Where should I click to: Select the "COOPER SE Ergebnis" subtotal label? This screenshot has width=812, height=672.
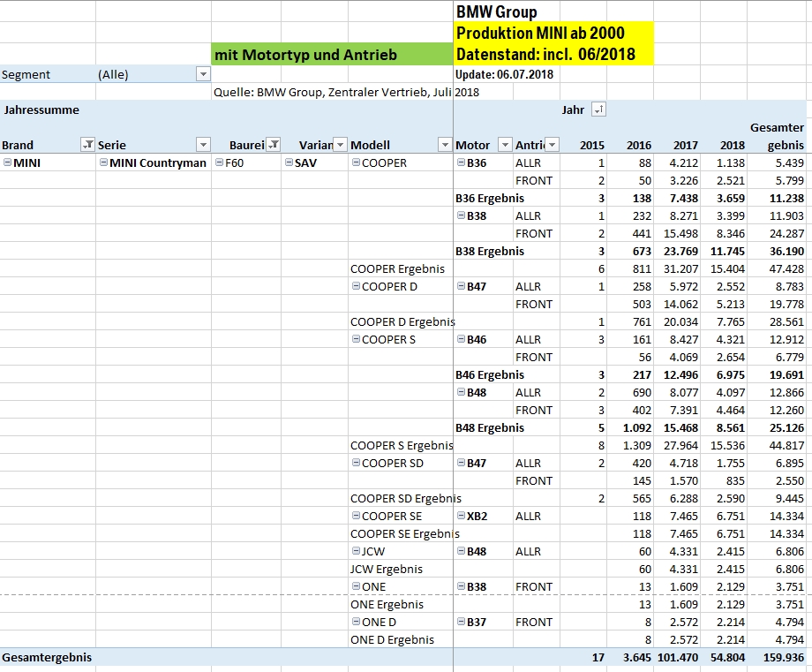click(x=405, y=533)
